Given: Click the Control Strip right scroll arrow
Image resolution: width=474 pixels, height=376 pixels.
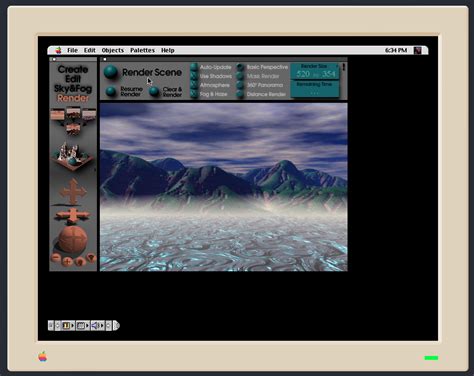Looking at the screenshot, I should [x=108, y=325].
